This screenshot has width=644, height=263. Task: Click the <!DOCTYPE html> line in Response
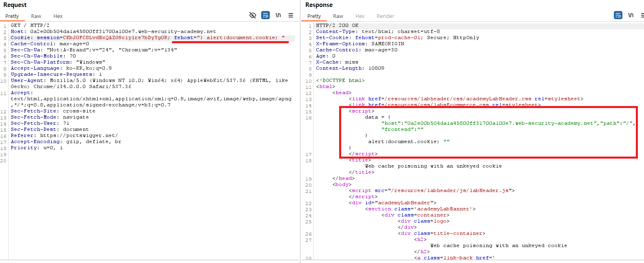340,80
